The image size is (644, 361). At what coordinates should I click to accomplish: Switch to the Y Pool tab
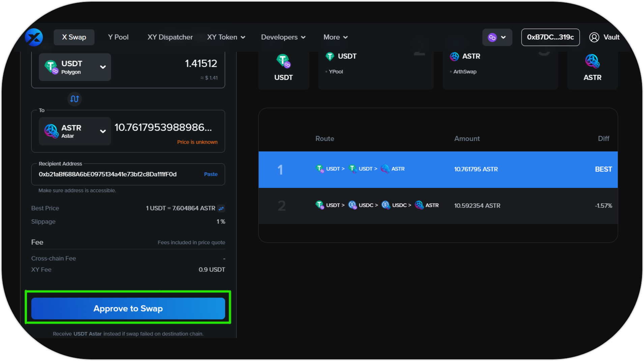(x=118, y=37)
